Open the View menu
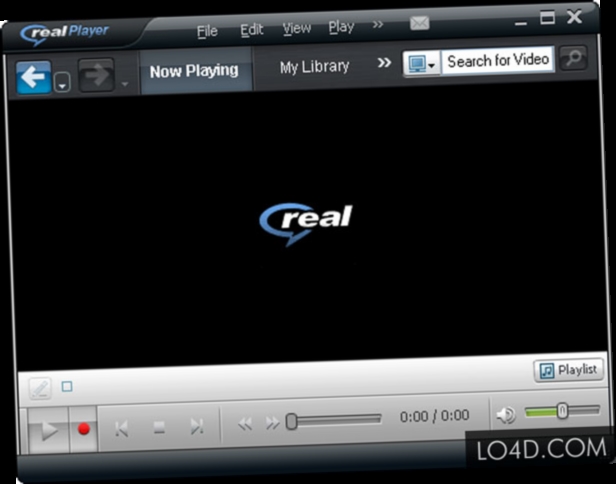 click(x=297, y=28)
